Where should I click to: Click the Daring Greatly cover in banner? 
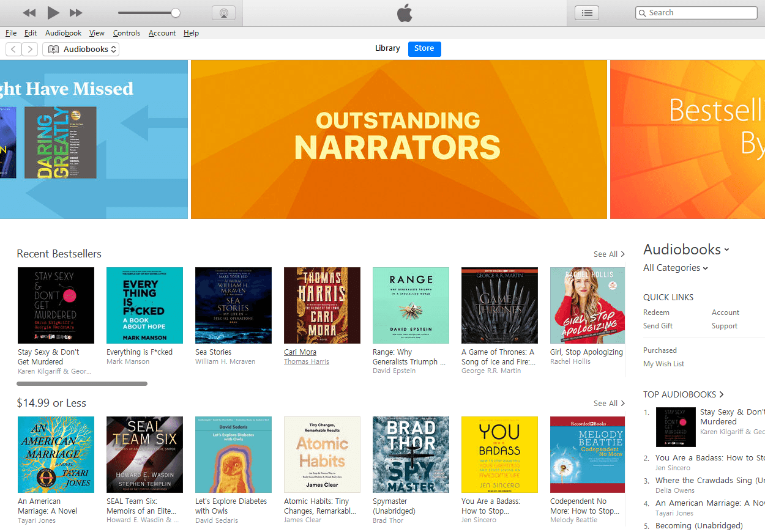click(61, 142)
